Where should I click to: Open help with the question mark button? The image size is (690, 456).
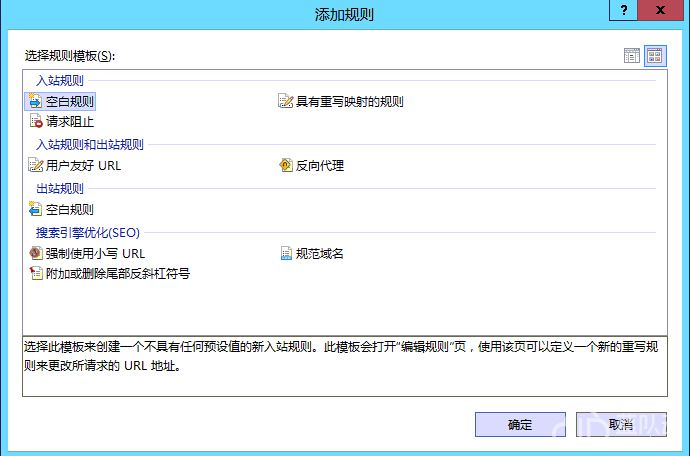[625, 11]
